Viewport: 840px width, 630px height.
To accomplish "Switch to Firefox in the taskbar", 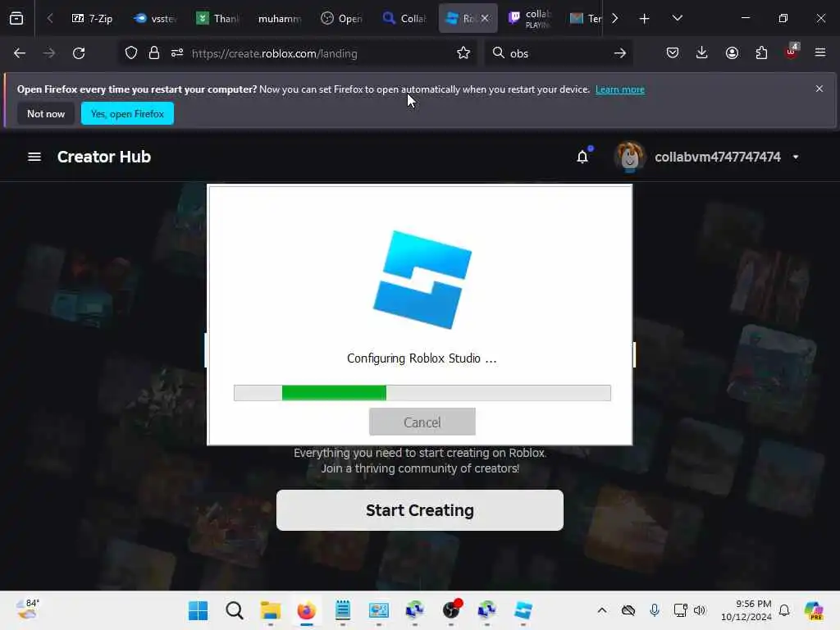I will pos(307,610).
